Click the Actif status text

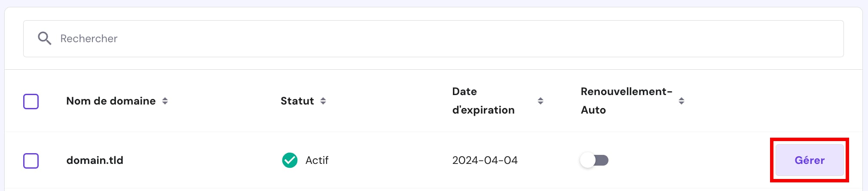(x=317, y=160)
